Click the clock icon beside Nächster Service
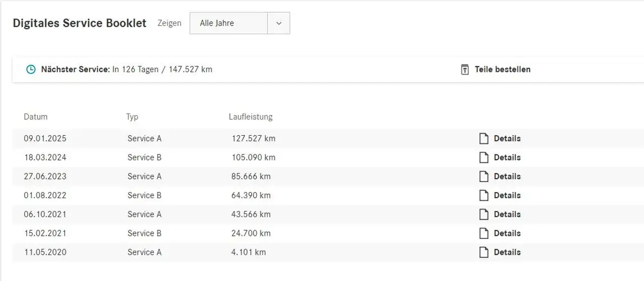The height and width of the screenshot is (281, 644). [x=31, y=70]
